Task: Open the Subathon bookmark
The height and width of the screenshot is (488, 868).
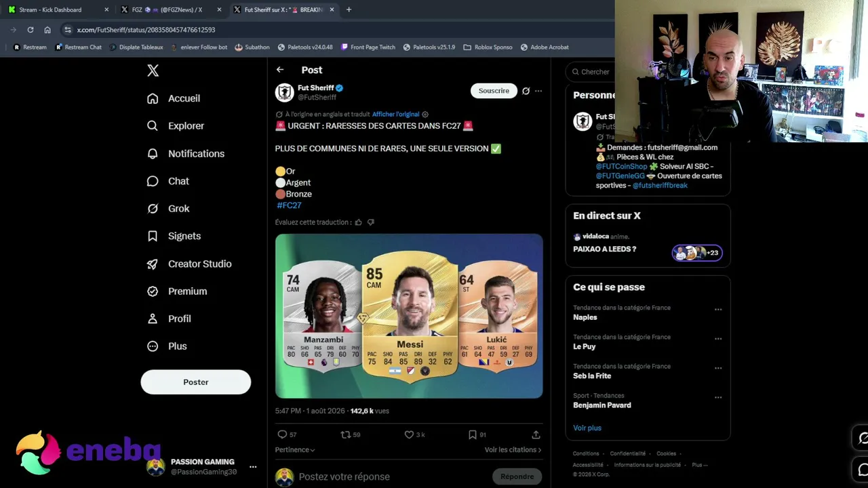Action: (252, 47)
